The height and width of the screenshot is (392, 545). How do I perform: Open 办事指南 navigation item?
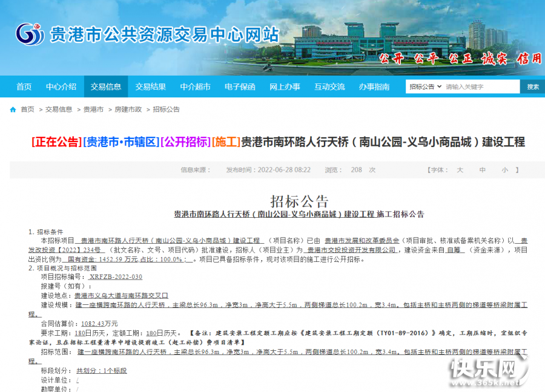tap(374, 87)
